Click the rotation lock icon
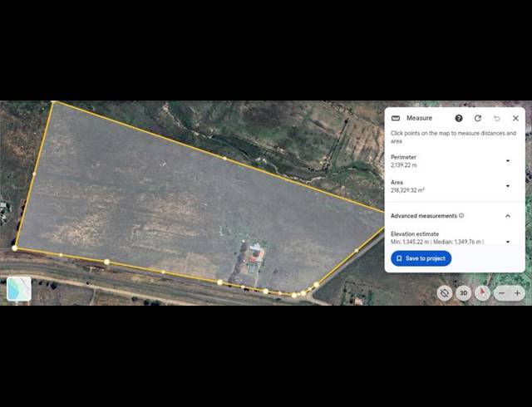The height and width of the screenshot is (407, 532). coord(445,292)
